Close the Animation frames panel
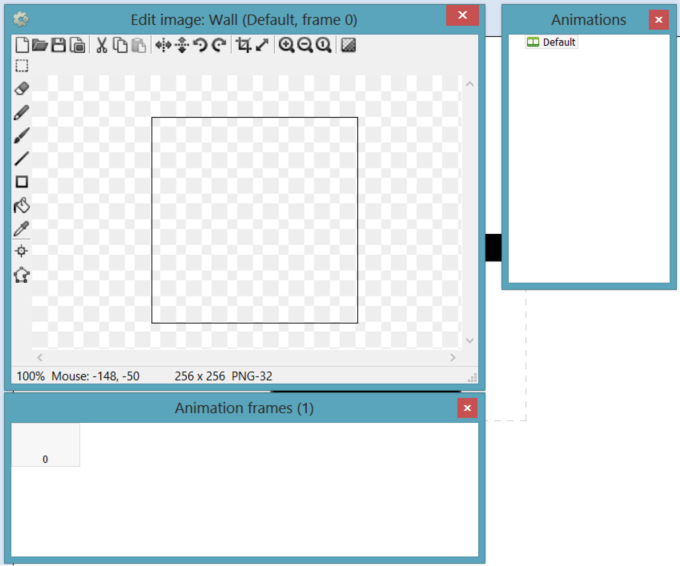The image size is (680, 566). pyautogui.click(x=468, y=408)
